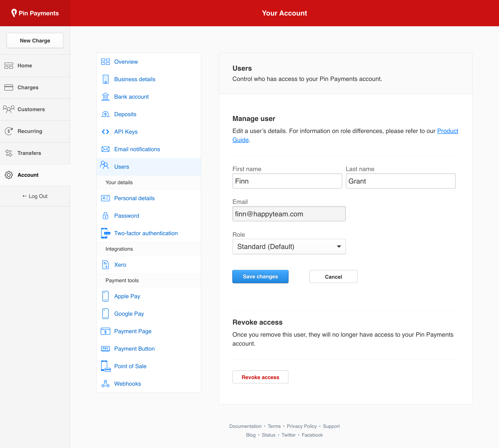Image resolution: width=499 pixels, height=448 pixels.
Task: Click the Customers people icon
Action: [x=9, y=109]
